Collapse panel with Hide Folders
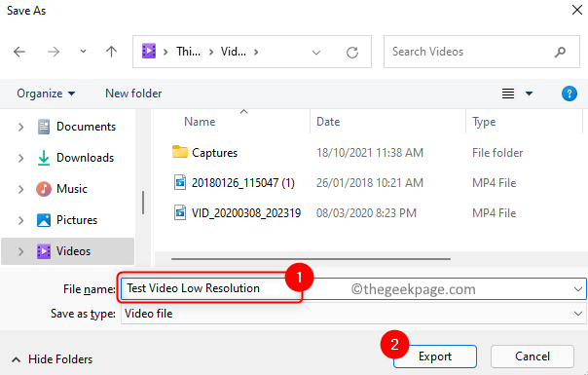This screenshot has height=375, width=588. point(53,359)
